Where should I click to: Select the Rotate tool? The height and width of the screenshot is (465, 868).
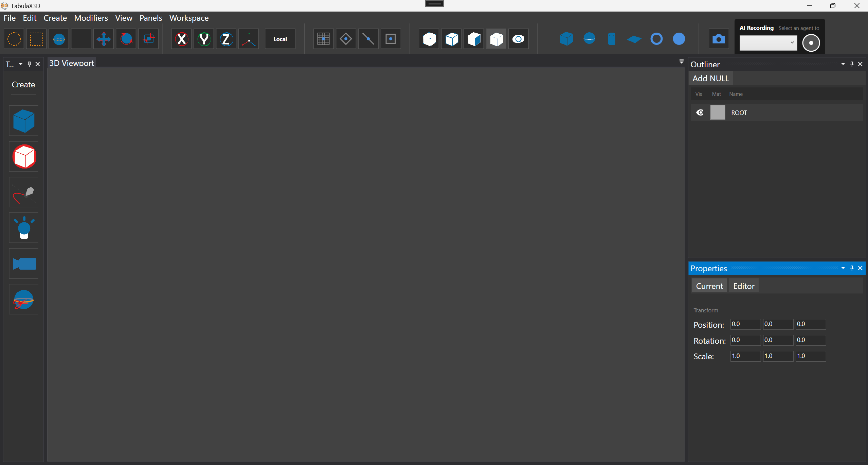point(126,39)
